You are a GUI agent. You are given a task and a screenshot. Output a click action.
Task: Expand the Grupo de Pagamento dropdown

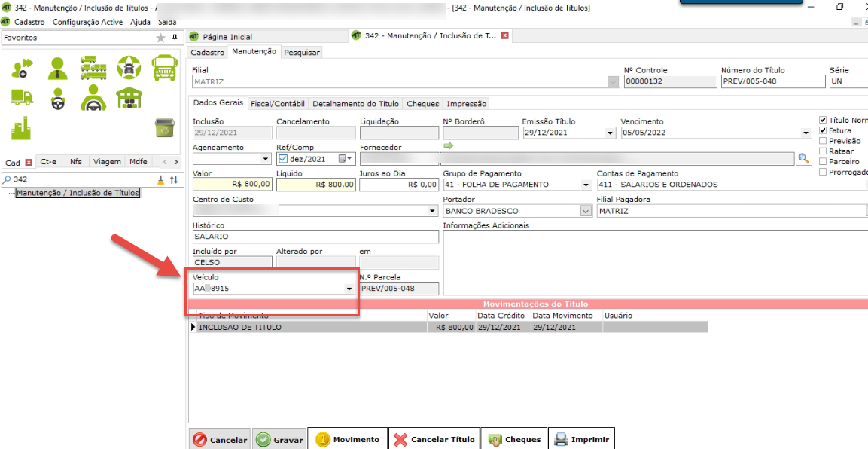point(586,185)
